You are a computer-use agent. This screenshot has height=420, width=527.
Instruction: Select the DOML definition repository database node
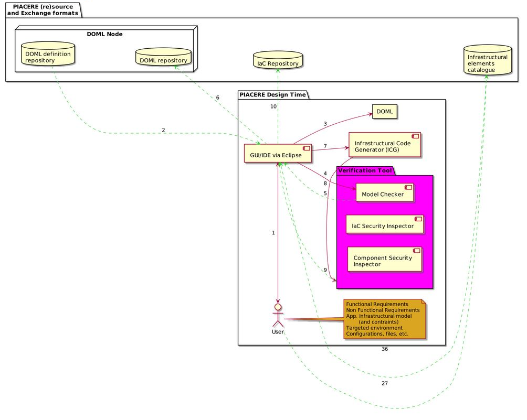(48, 53)
